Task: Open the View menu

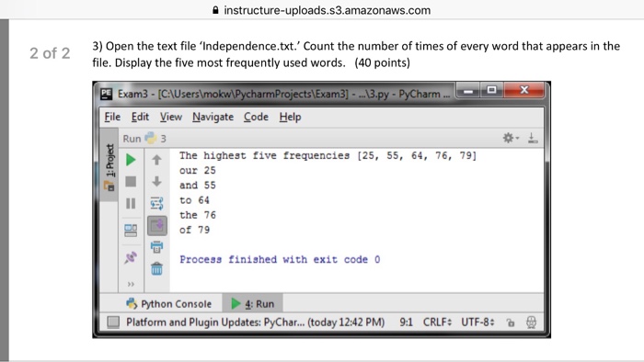Action: 171,117
